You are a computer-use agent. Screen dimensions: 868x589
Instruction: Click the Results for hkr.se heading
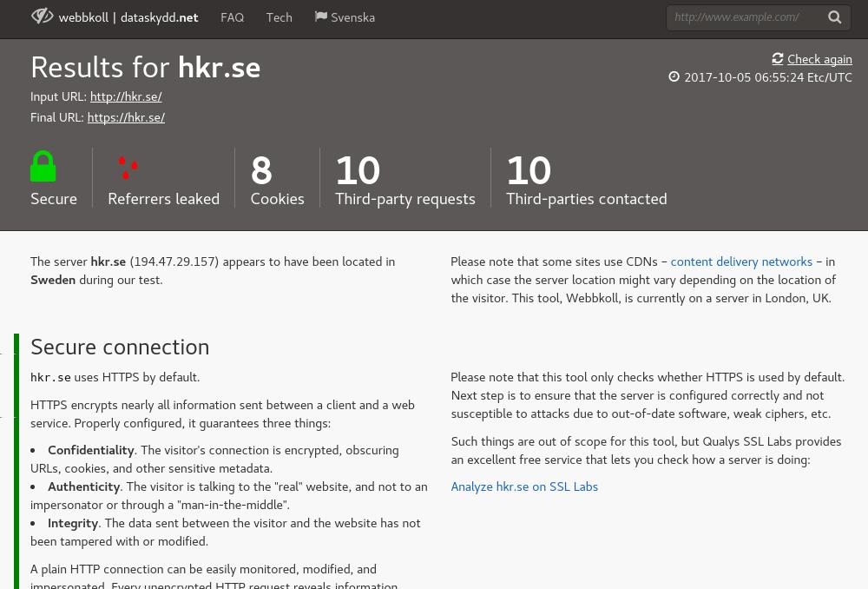tap(146, 68)
